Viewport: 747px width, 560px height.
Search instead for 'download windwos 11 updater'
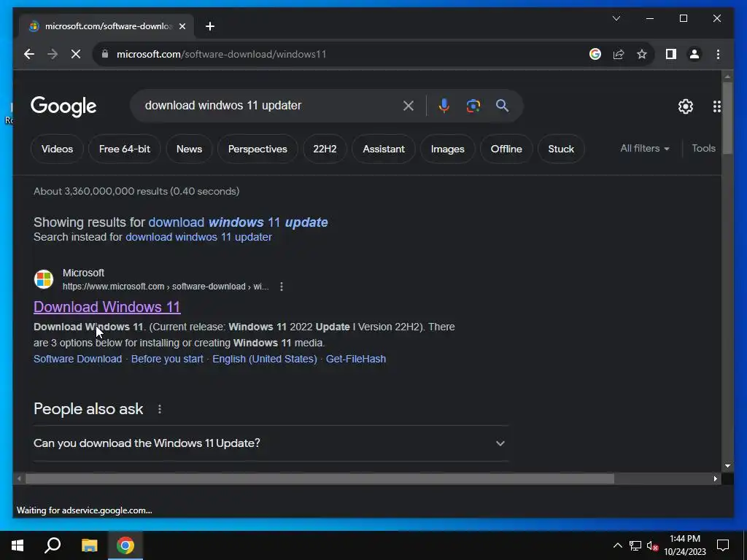[198, 237]
